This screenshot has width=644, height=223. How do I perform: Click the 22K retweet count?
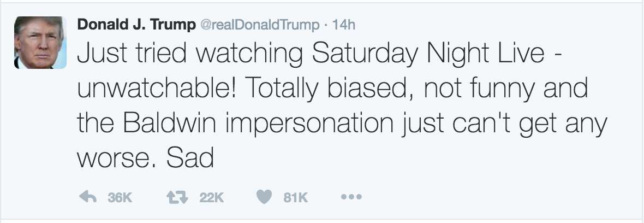pyautogui.click(x=212, y=198)
